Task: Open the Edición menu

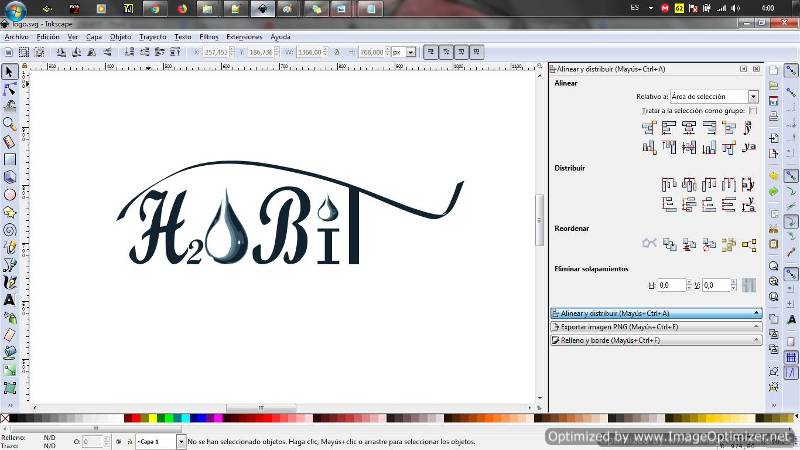Action: [47, 37]
